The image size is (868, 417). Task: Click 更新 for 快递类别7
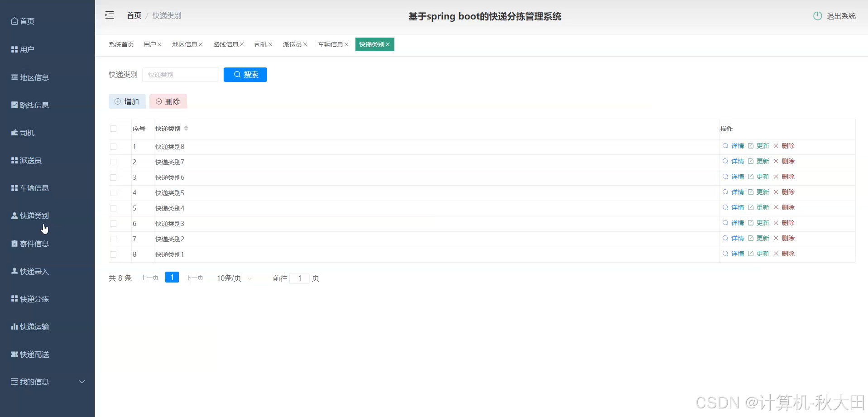point(758,161)
